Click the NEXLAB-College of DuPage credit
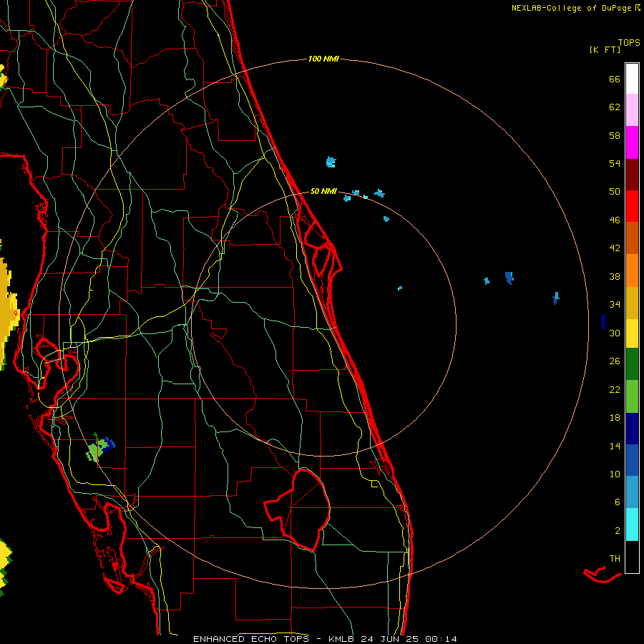 pyautogui.click(x=576, y=8)
